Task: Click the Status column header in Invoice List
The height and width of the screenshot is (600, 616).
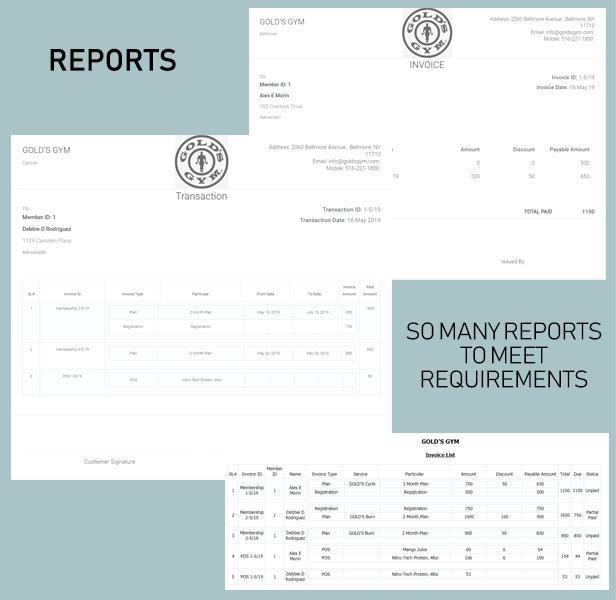Action: click(592, 474)
